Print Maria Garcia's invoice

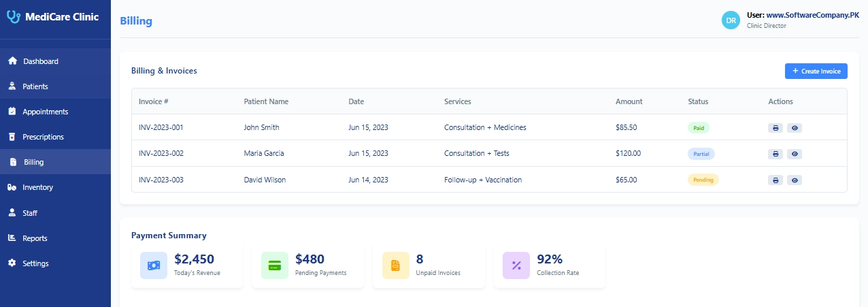coord(775,154)
